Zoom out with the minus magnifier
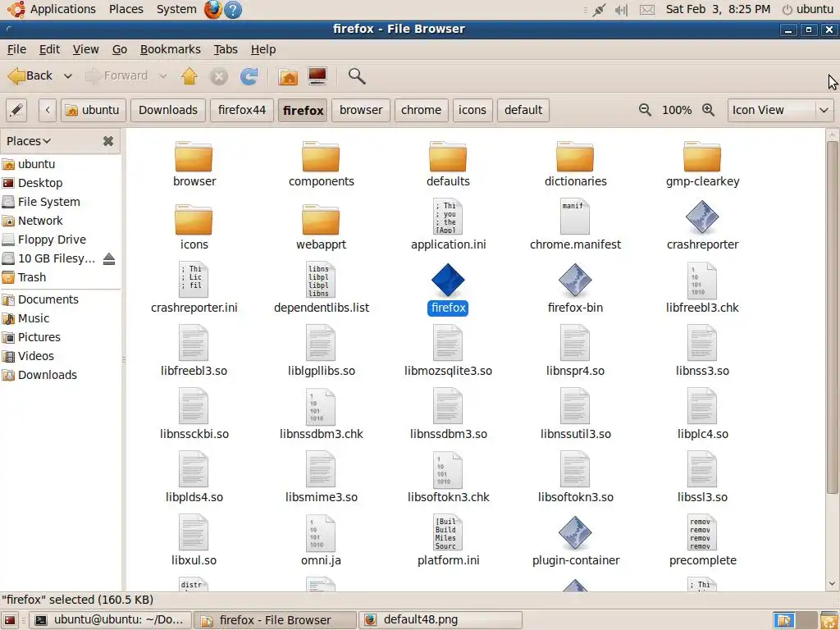Image resolution: width=840 pixels, height=630 pixels. (645, 110)
